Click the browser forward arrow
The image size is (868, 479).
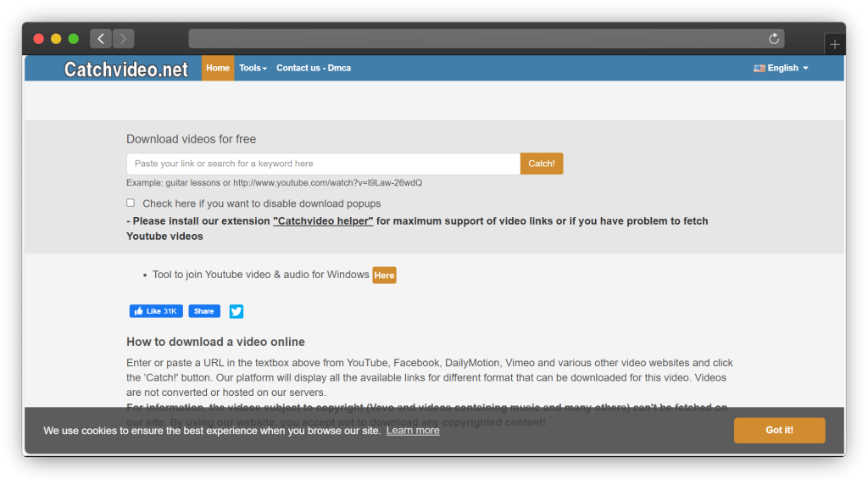coord(124,39)
